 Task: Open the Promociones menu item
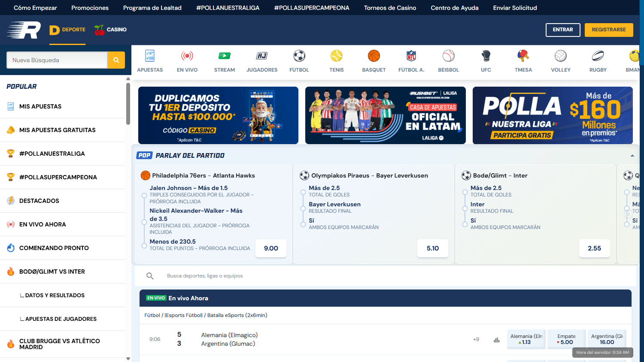click(90, 7)
